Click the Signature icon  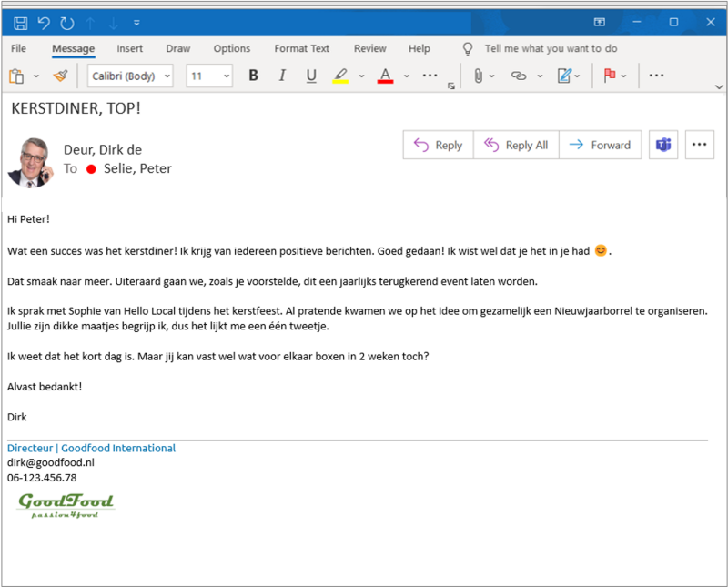[564, 76]
